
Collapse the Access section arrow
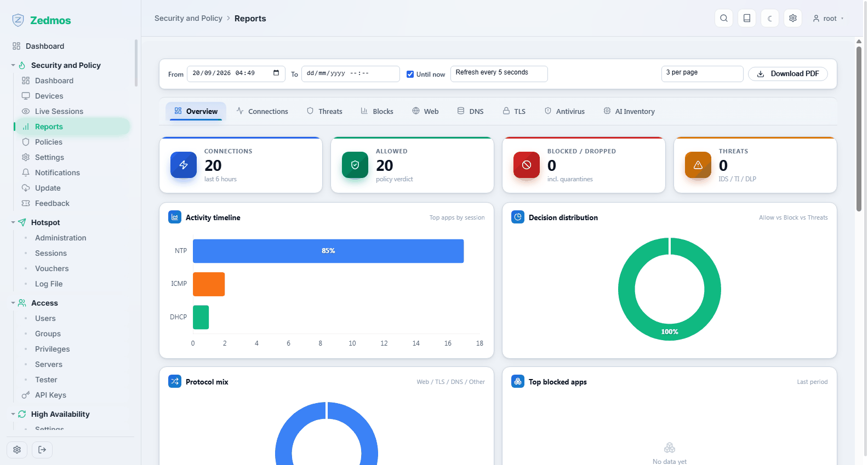[x=13, y=303]
